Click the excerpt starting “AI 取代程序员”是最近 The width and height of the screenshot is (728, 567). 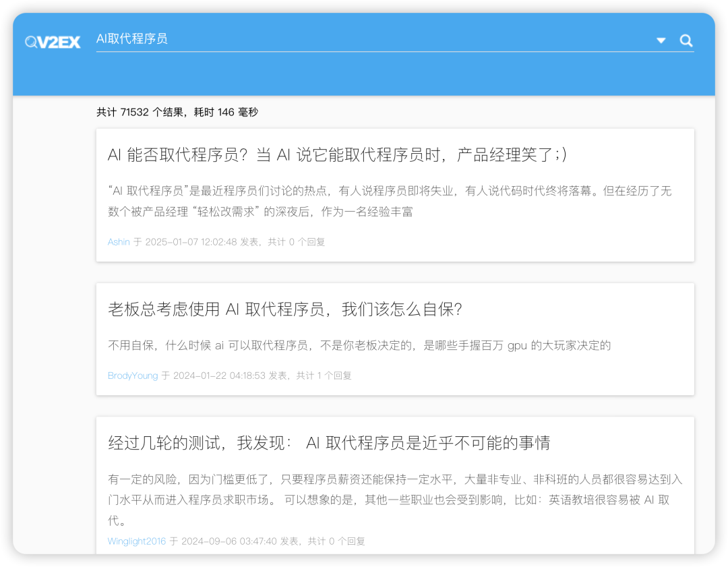390,201
